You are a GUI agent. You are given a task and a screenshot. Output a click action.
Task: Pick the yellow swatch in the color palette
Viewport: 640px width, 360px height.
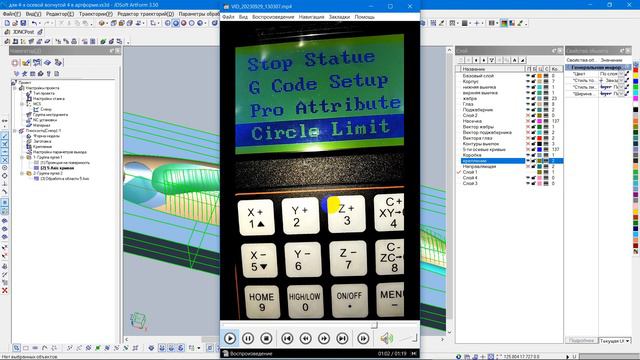(636, 76)
